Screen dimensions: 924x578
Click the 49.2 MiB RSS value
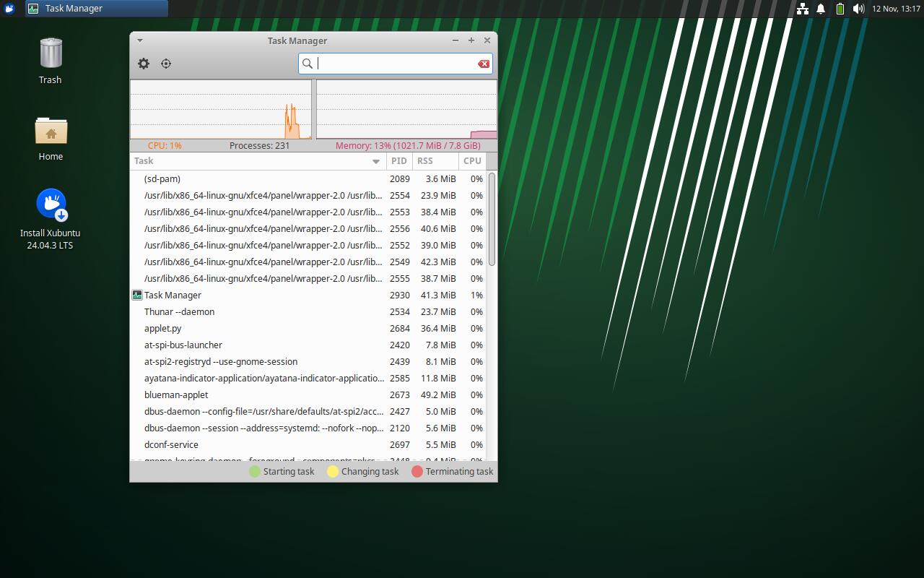(x=438, y=394)
